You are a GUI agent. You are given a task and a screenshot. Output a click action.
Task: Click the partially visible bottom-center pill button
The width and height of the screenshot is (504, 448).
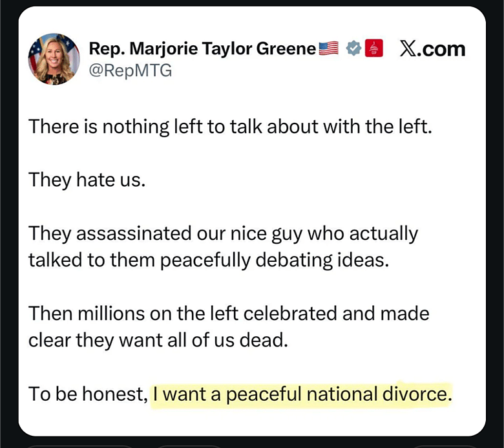point(189,447)
